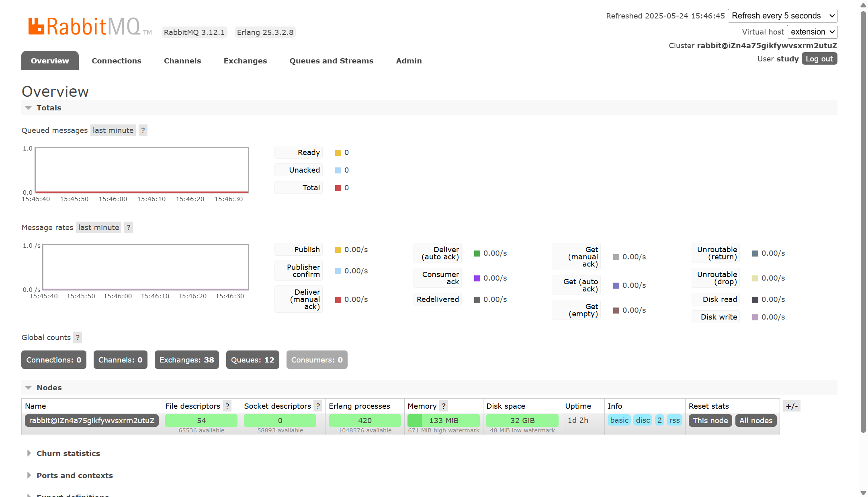Expand the Churn statistics section

[68, 453]
